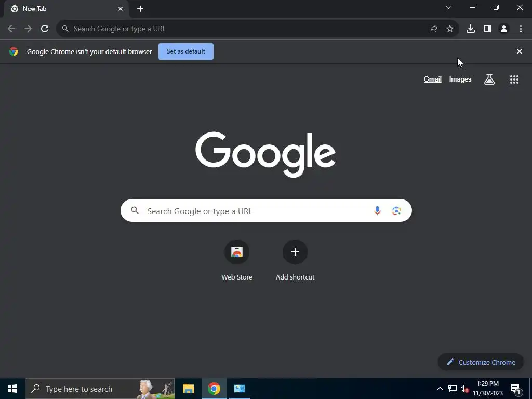This screenshot has width=532, height=399.
Task: Add a new shortcut tile
Action: (295, 260)
